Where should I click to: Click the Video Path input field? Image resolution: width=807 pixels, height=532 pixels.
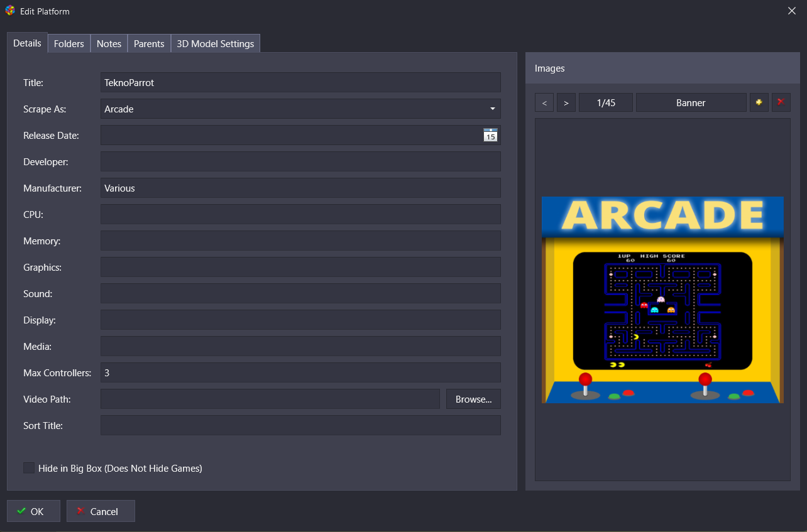tap(270, 399)
